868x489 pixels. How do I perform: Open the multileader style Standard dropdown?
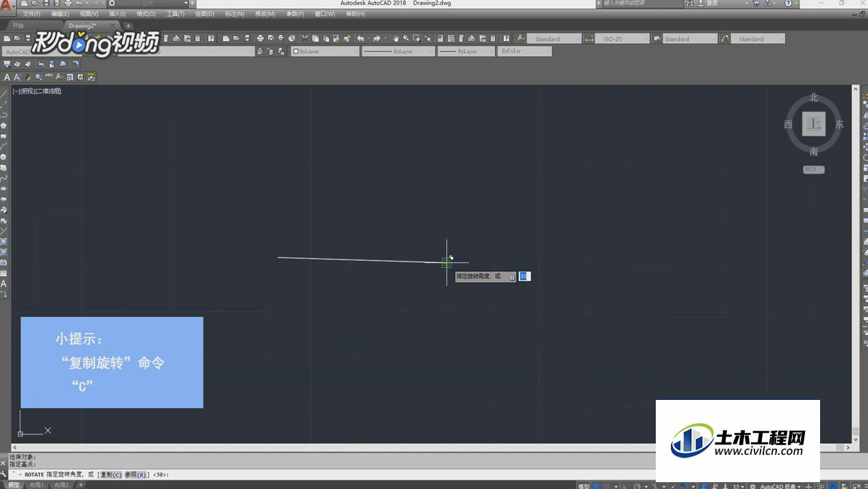(757, 39)
